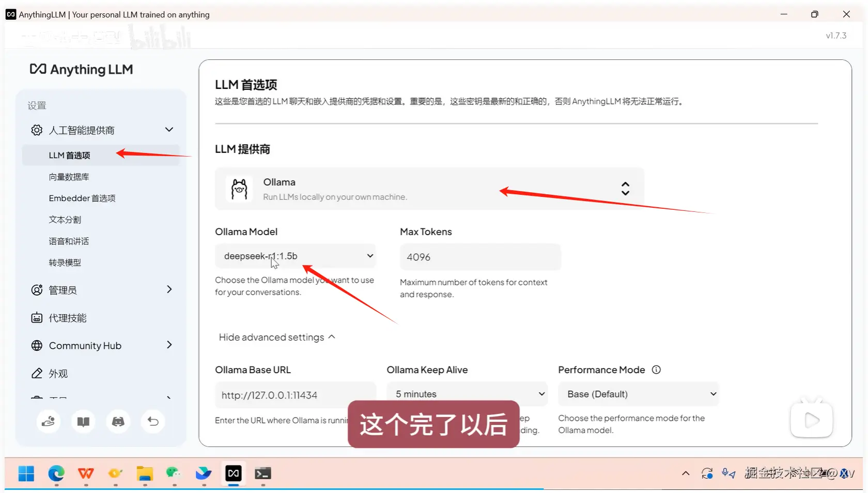Click the 设置 header in the sidebar

click(37, 106)
